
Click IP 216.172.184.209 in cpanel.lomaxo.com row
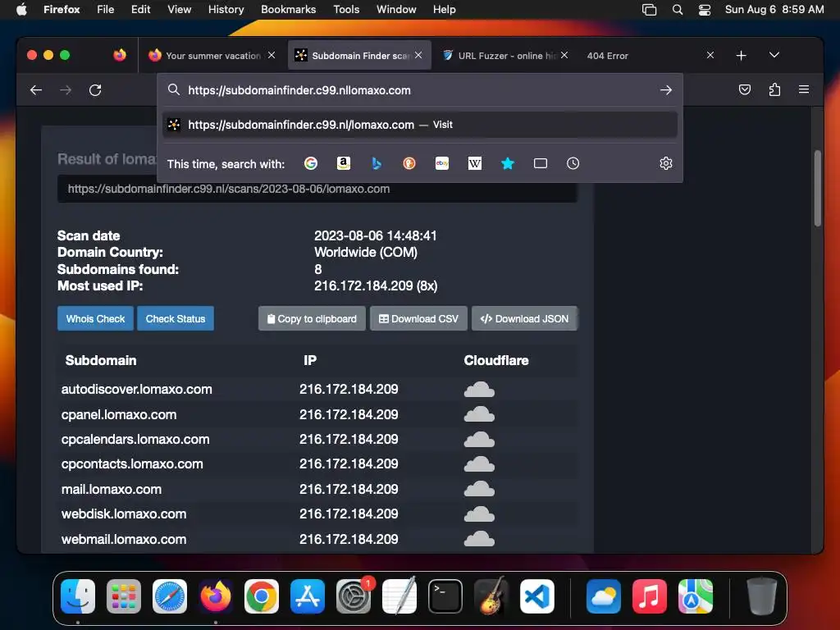[349, 414]
